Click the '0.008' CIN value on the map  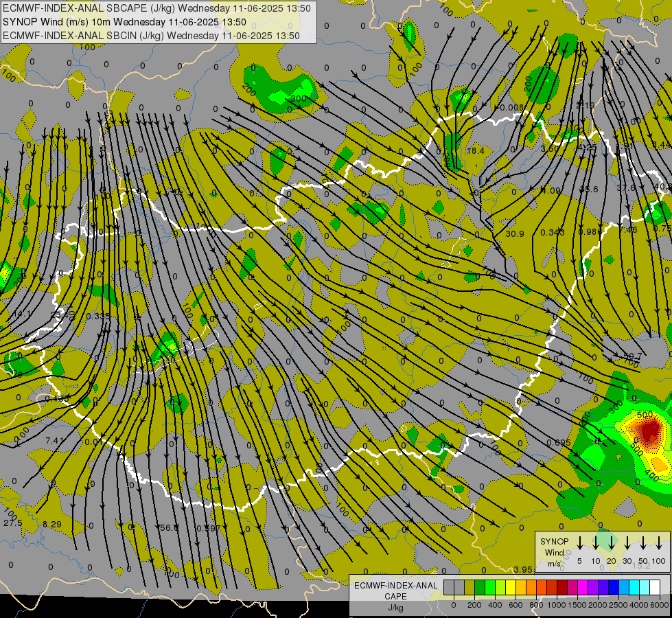[511, 107]
